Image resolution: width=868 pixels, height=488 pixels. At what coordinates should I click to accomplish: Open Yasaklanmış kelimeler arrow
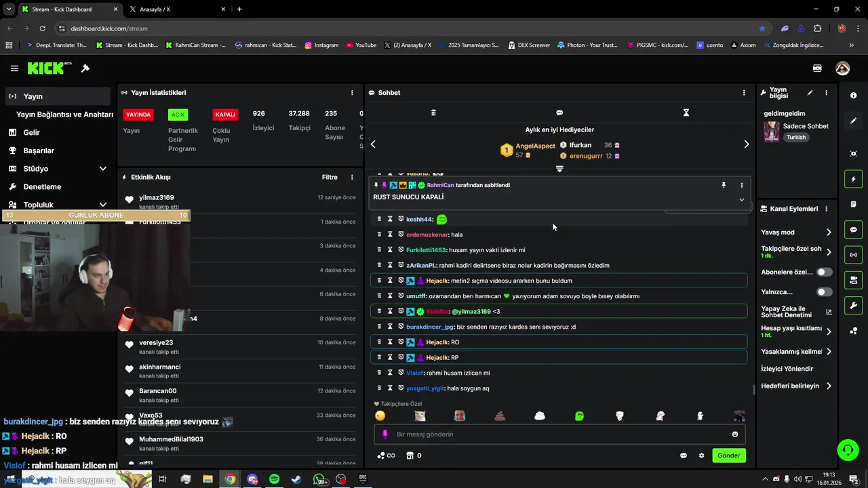[x=829, y=352]
